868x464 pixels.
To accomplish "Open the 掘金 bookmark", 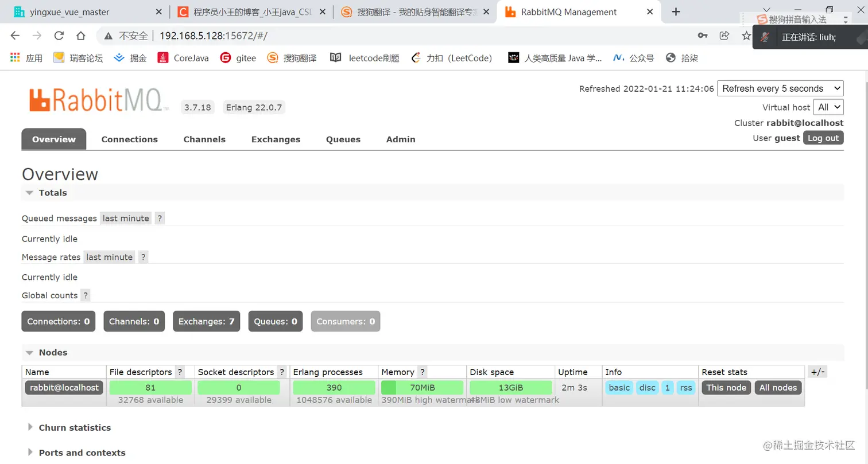I will [130, 58].
